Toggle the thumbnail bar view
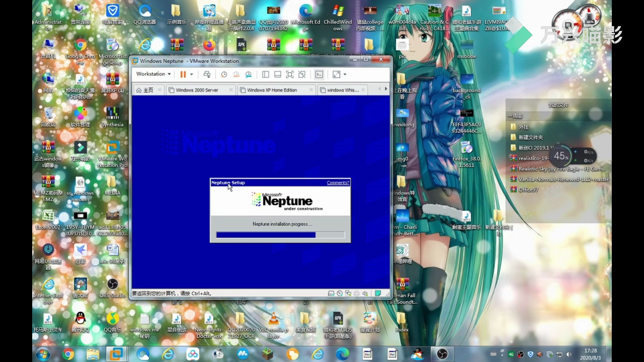644x362 pixels. click(x=277, y=74)
